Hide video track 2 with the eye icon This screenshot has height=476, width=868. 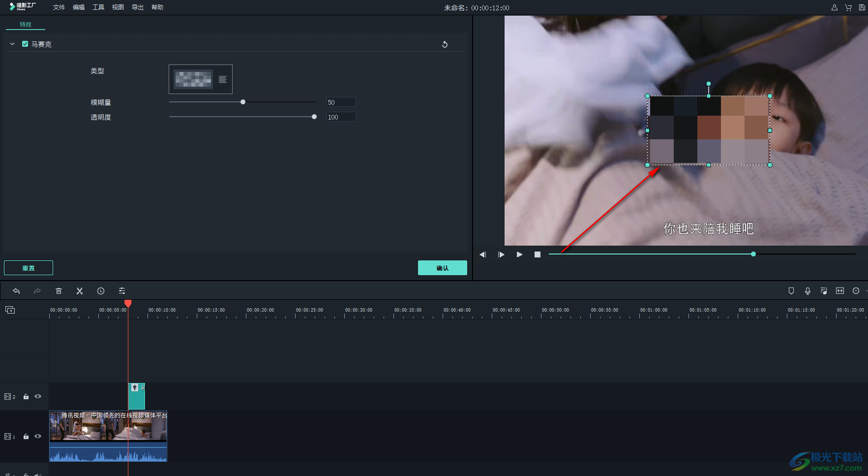click(x=38, y=396)
